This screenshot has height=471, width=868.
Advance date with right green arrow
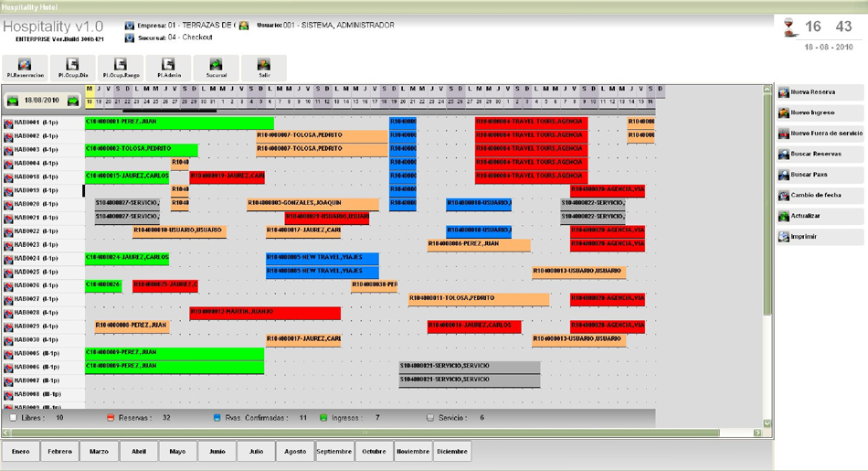pyautogui.click(x=73, y=101)
